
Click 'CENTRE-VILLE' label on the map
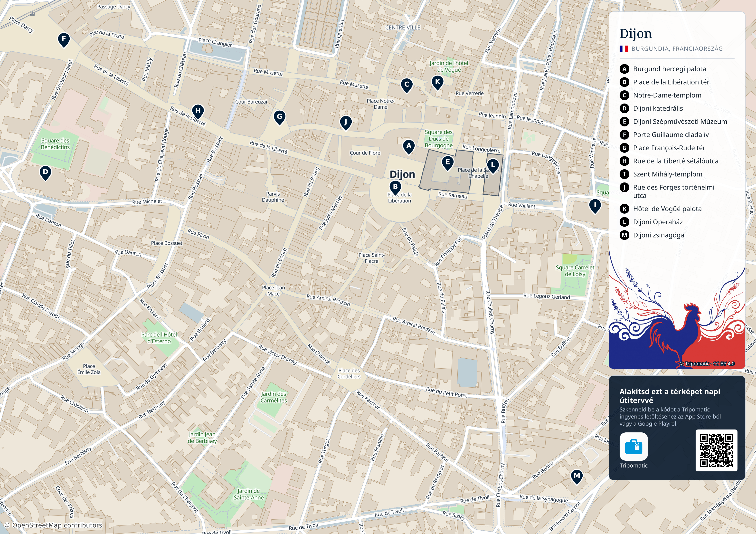click(x=403, y=28)
